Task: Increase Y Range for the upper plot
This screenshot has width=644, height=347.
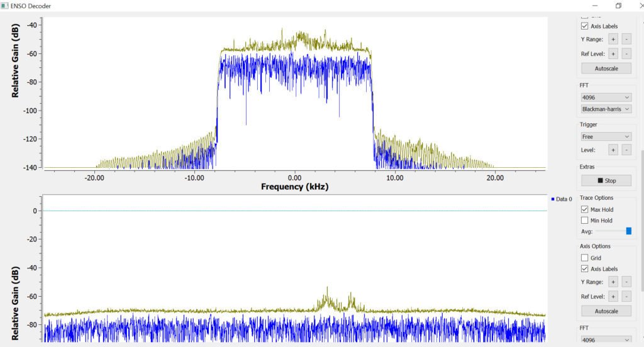Action: [x=613, y=40]
